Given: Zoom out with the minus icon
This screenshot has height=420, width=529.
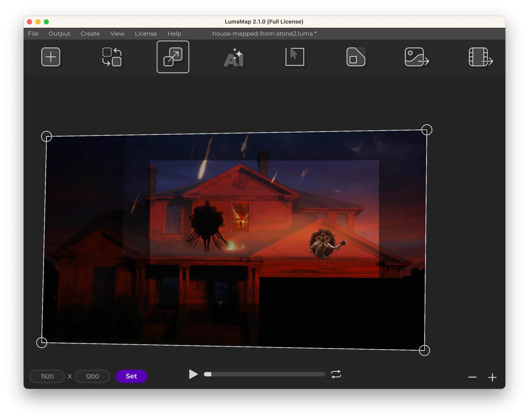Looking at the screenshot, I should pyautogui.click(x=472, y=377).
